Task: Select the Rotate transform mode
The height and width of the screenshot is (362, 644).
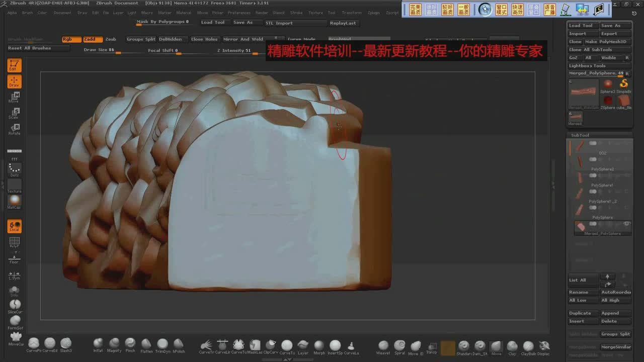Action: coord(14,130)
